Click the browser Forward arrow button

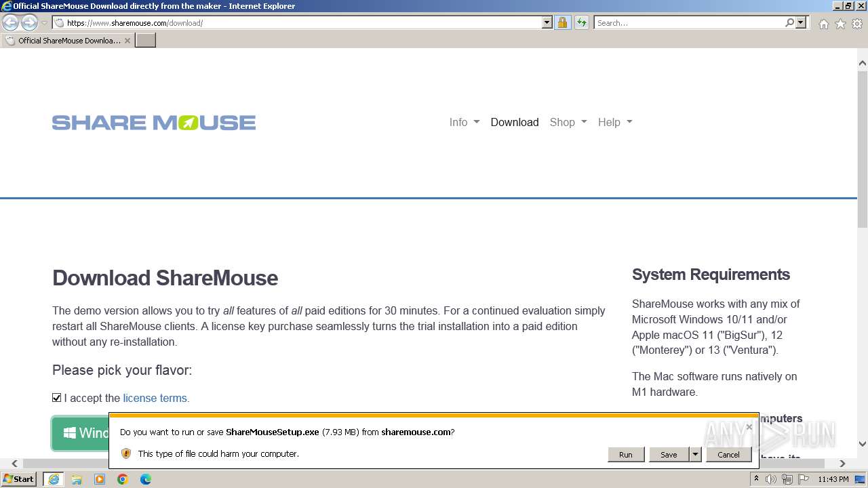[x=29, y=22]
